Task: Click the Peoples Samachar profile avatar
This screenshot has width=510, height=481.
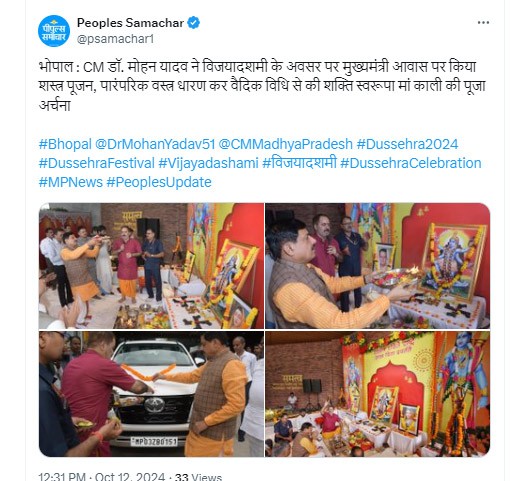Action: 54,31
